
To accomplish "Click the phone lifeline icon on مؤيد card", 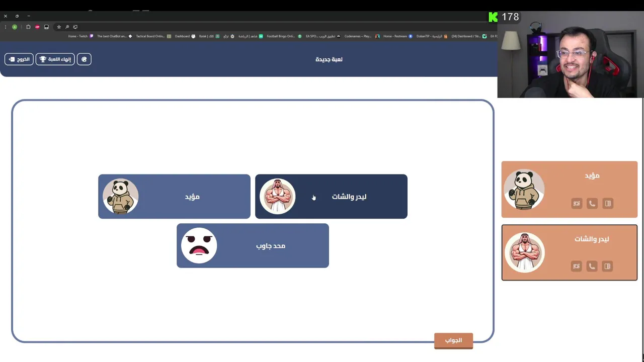I will (x=592, y=204).
